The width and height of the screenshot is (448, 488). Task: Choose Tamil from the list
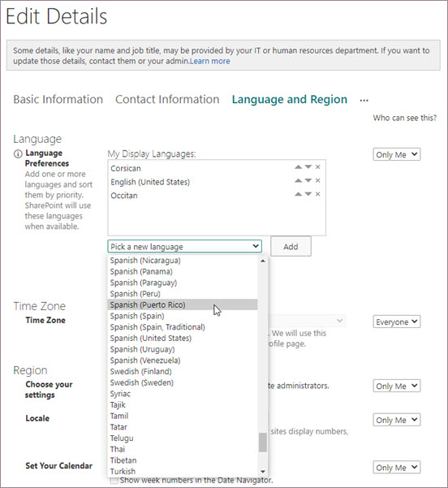pos(183,416)
